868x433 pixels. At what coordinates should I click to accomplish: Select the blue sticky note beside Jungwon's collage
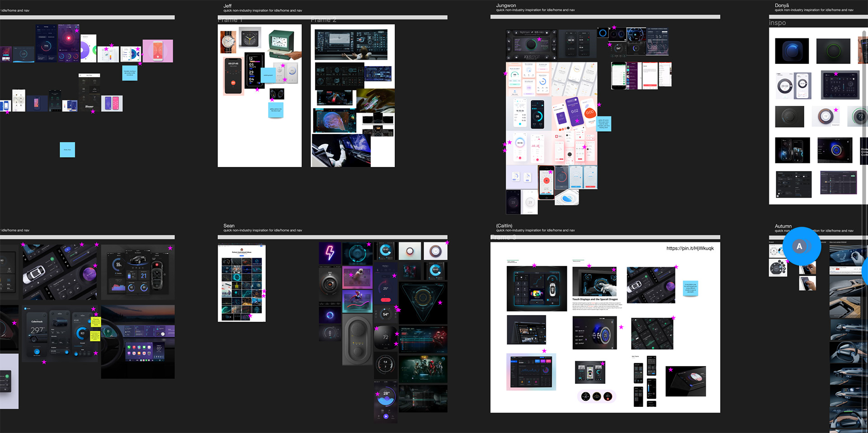click(x=604, y=124)
